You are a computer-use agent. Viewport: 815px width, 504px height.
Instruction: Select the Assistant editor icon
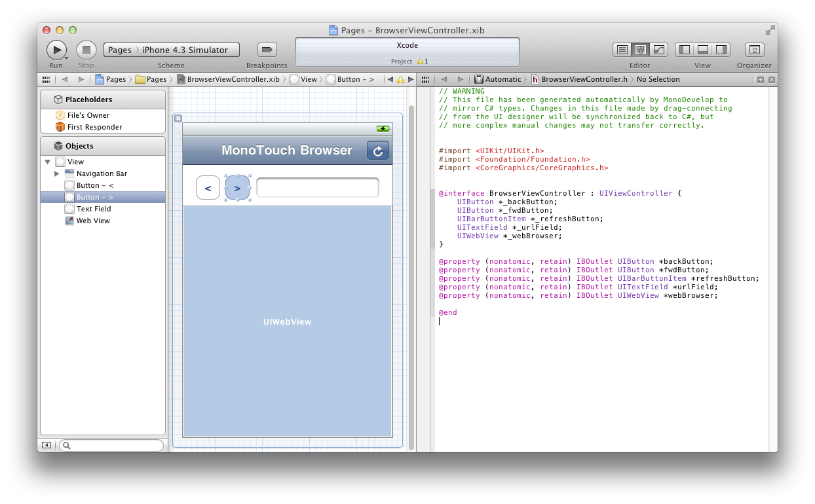pos(639,50)
